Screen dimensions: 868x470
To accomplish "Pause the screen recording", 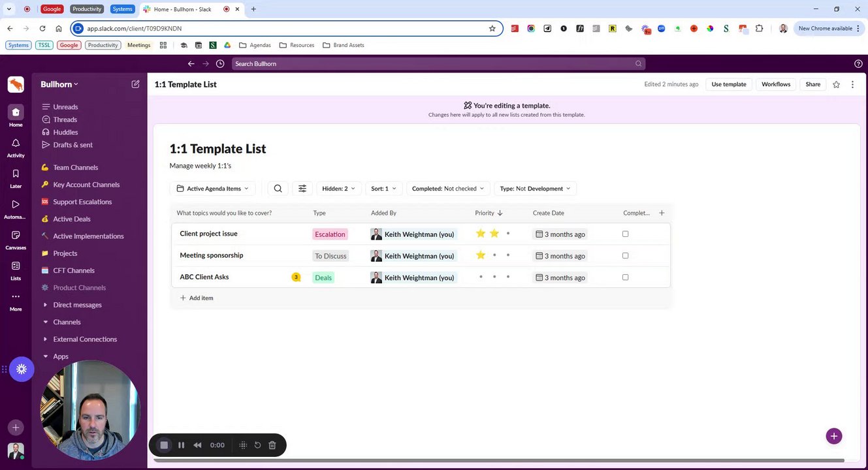I will [x=181, y=445].
